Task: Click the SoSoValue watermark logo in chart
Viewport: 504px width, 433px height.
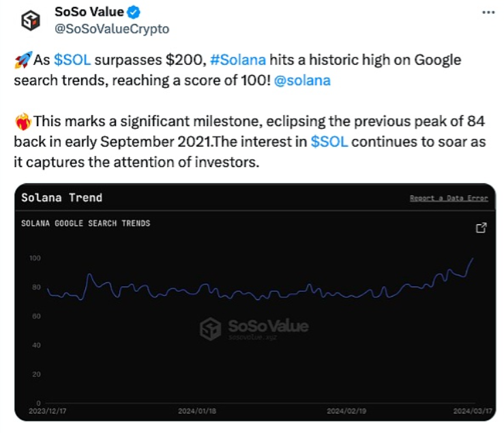Action: pos(254,328)
